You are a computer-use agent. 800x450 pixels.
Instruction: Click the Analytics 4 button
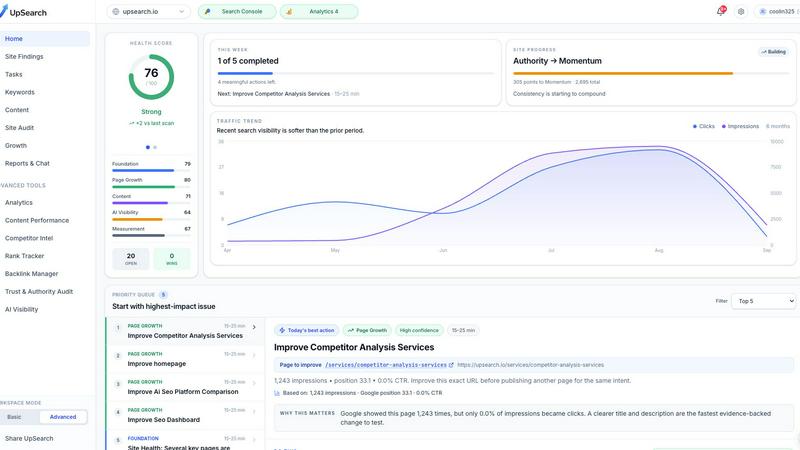[319, 11]
